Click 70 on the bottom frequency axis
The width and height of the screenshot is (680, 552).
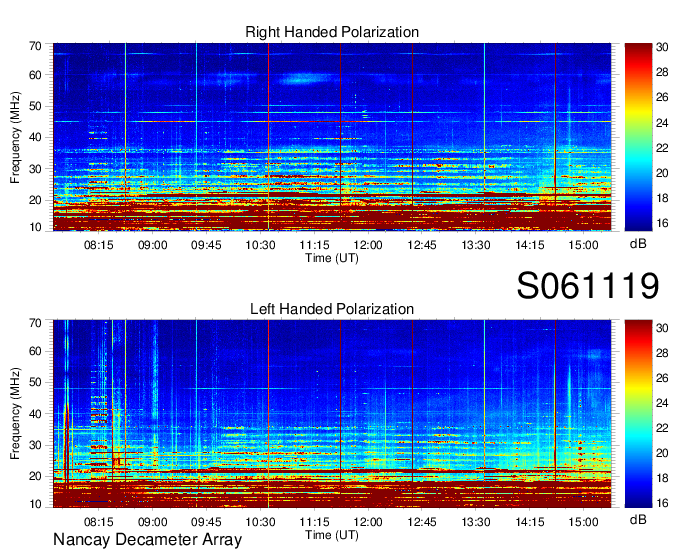[35, 323]
